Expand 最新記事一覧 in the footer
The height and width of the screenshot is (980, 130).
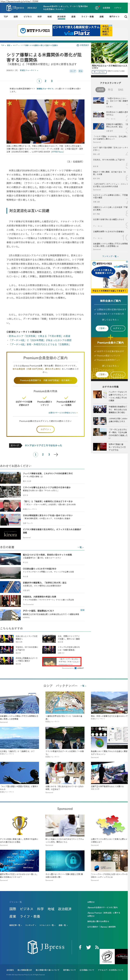coord(16,925)
